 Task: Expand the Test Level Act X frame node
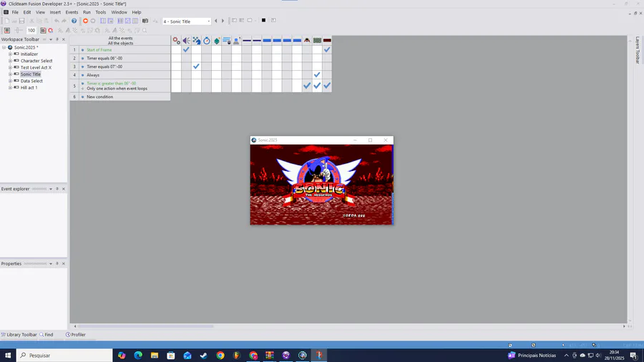(10, 67)
